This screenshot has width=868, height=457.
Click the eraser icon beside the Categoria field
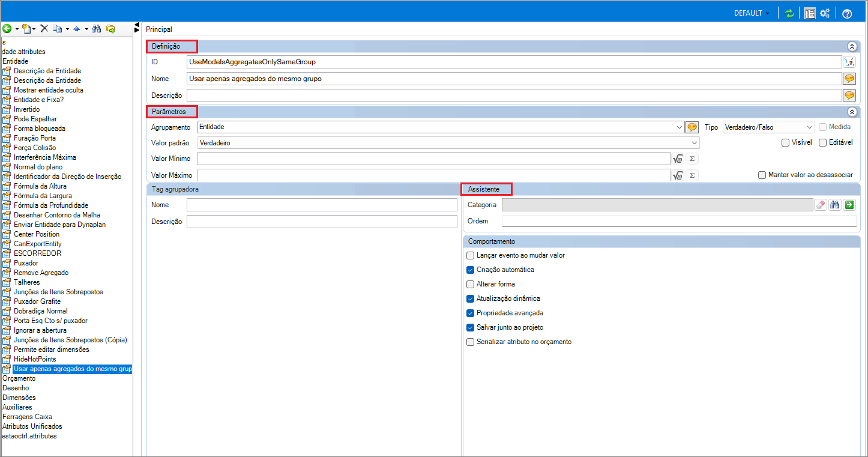(x=821, y=205)
